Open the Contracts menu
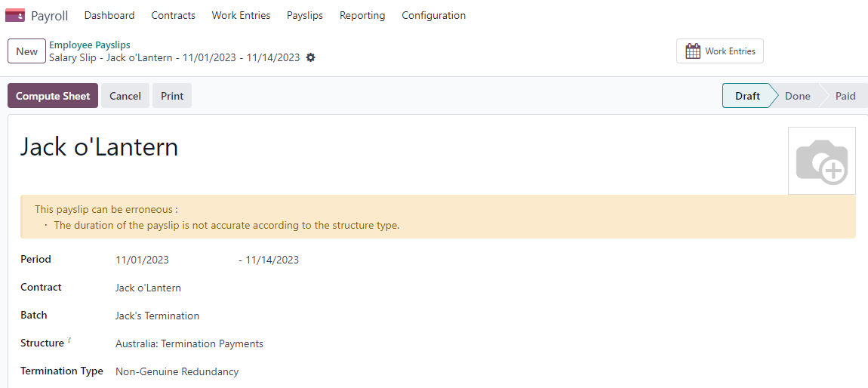The height and width of the screenshot is (388, 868). pyautogui.click(x=173, y=15)
